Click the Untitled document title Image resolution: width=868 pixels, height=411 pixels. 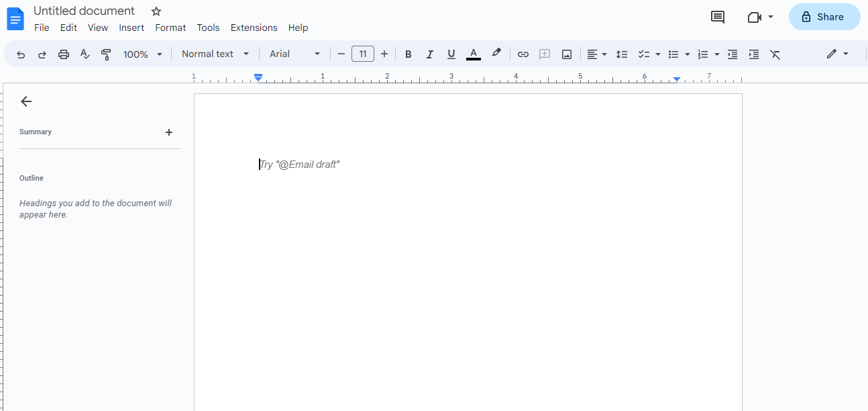(84, 11)
